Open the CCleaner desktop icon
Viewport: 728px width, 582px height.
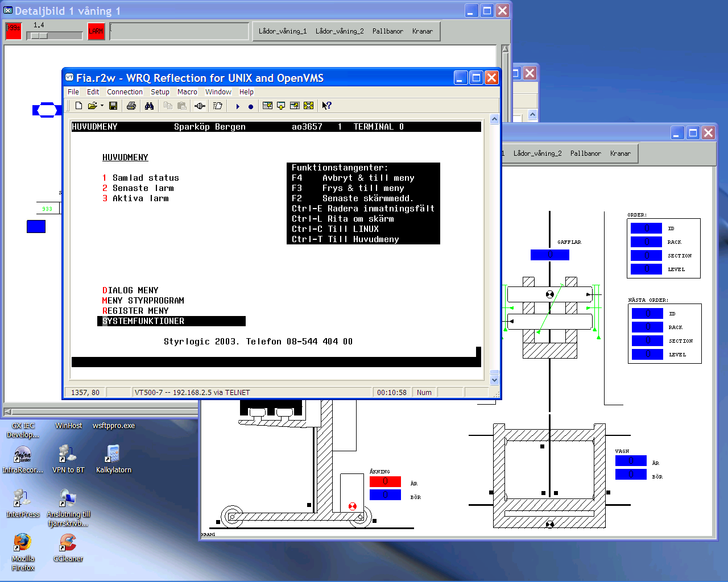(68, 548)
